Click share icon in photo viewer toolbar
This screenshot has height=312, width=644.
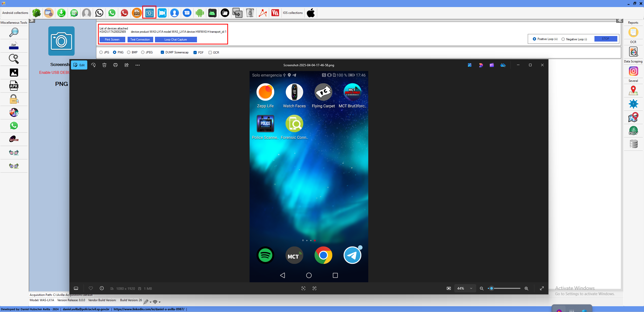pyautogui.click(x=127, y=65)
